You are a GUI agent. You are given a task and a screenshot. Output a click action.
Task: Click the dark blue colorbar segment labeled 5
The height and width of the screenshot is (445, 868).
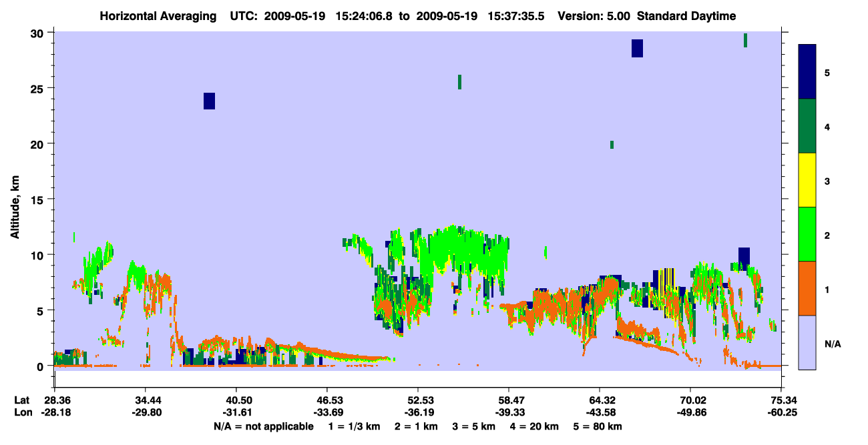pos(807,72)
